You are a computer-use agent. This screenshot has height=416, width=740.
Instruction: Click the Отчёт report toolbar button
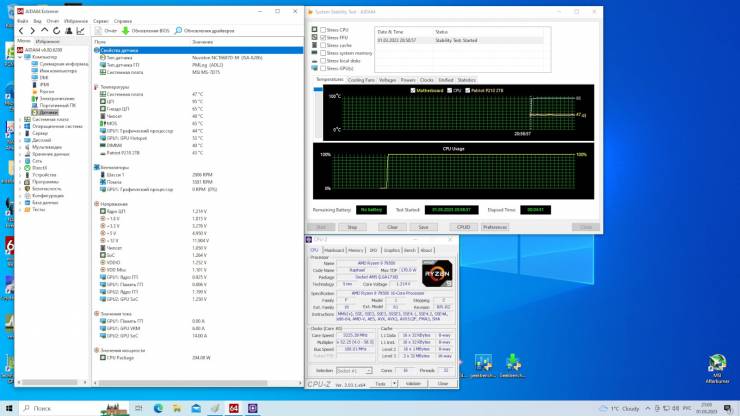pyautogui.click(x=106, y=31)
